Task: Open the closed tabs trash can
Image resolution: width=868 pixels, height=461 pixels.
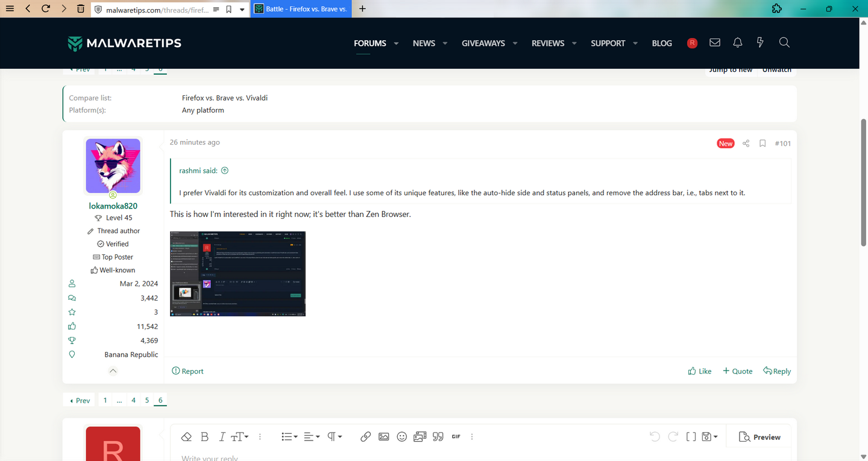Action: tap(81, 9)
